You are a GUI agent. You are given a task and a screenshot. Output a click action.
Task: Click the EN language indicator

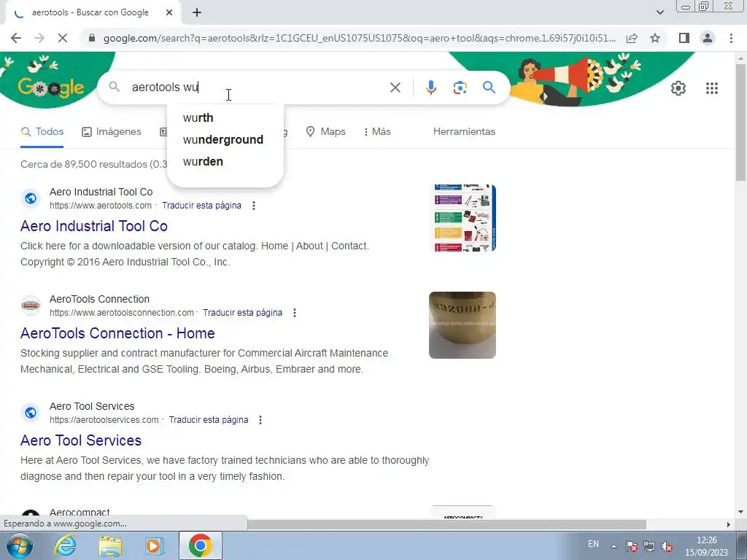[x=593, y=544]
